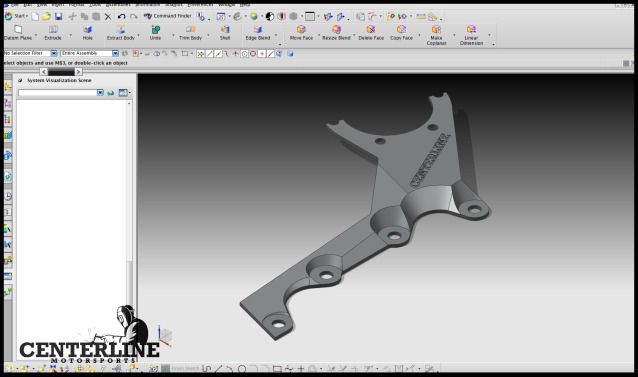
Task: Click the right arrow of panel scroller
Action: (x=79, y=72)
